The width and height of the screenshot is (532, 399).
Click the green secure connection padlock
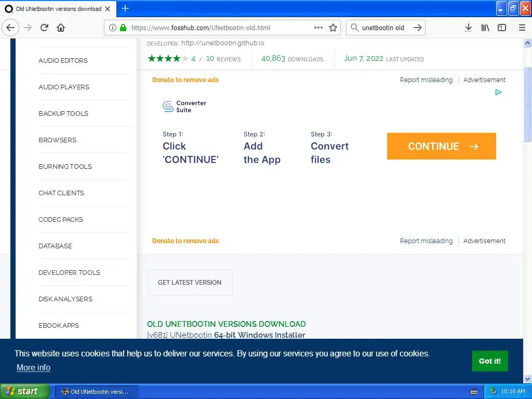point(123,28)
